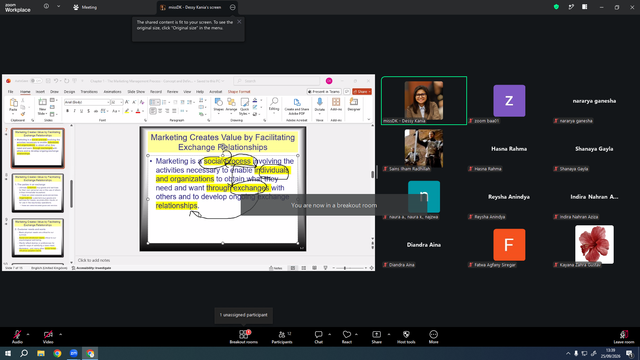This screenshot has width=640, height=360.
Task: Open Host tools shield menu
Action: tap(406, 337)
